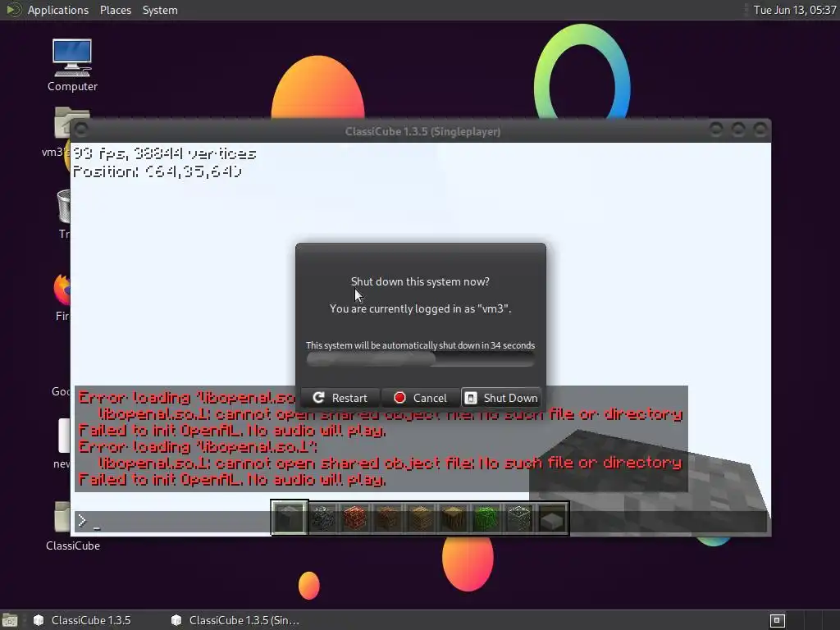840x630 pixels.
Task: Switch to ClassiCube 1.3.5 (Sin... taskbar entry
Action: [x=235, y=620]
